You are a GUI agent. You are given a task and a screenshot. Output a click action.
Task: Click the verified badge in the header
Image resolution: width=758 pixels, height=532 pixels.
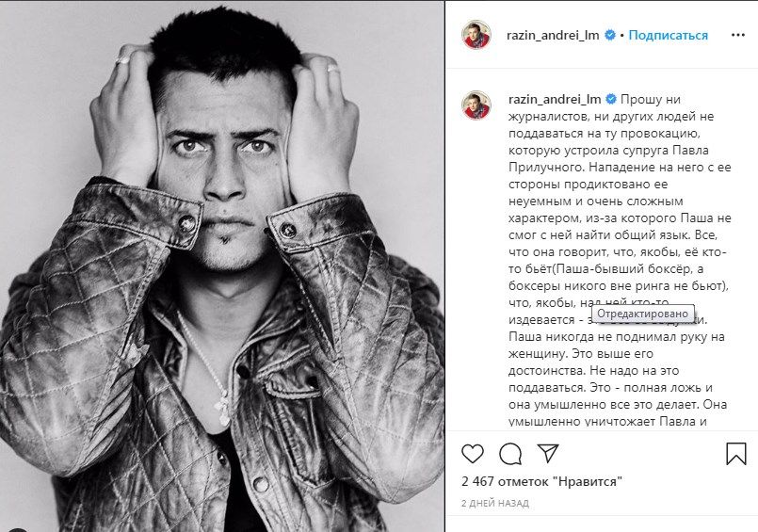tap(610, 35)
